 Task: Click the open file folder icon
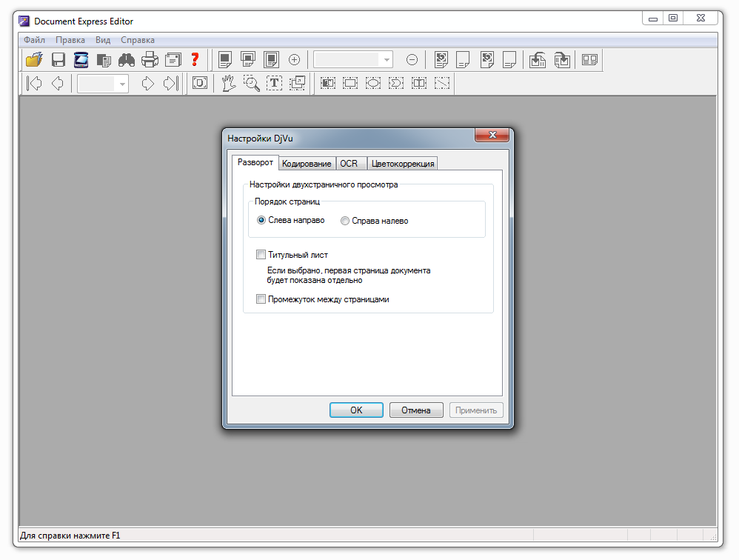point(34,60)
